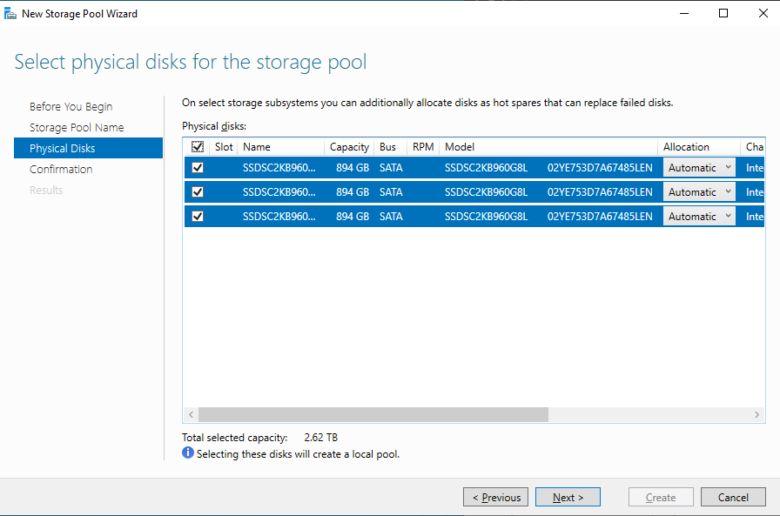Click the second row's SATA bus cell
The image size is (780, 516).
[x=391, y=192]
